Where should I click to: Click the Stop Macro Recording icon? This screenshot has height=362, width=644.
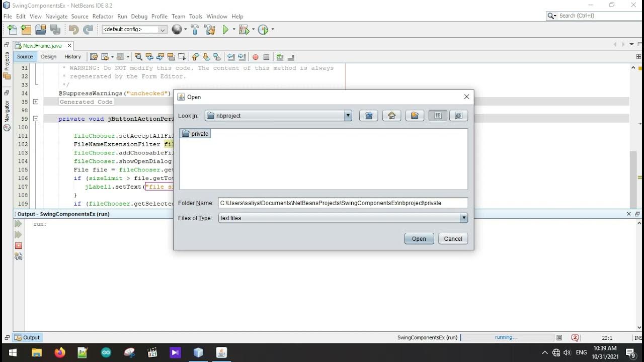267,57
